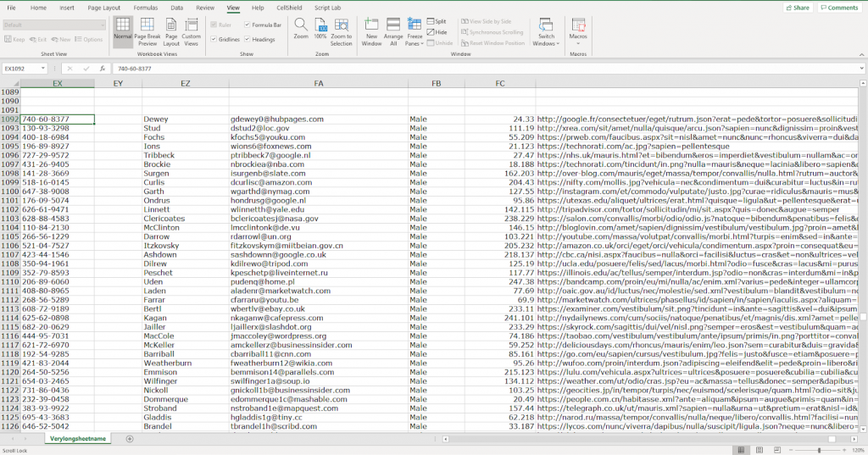Open the Page Layout tab
The height and width of the screenshot is (455, 868).
(x=103, y=8)
